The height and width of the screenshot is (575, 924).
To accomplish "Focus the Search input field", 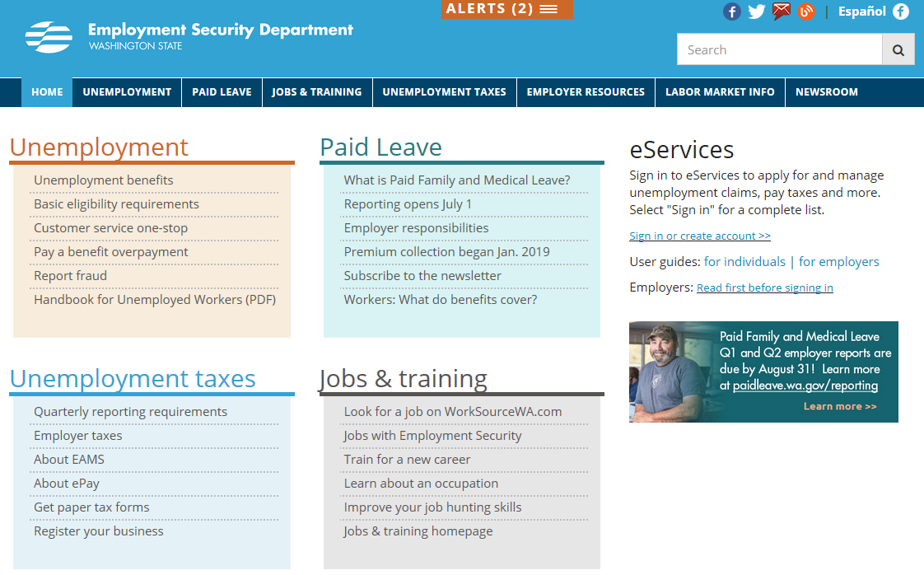I will (x=780, y=49).
